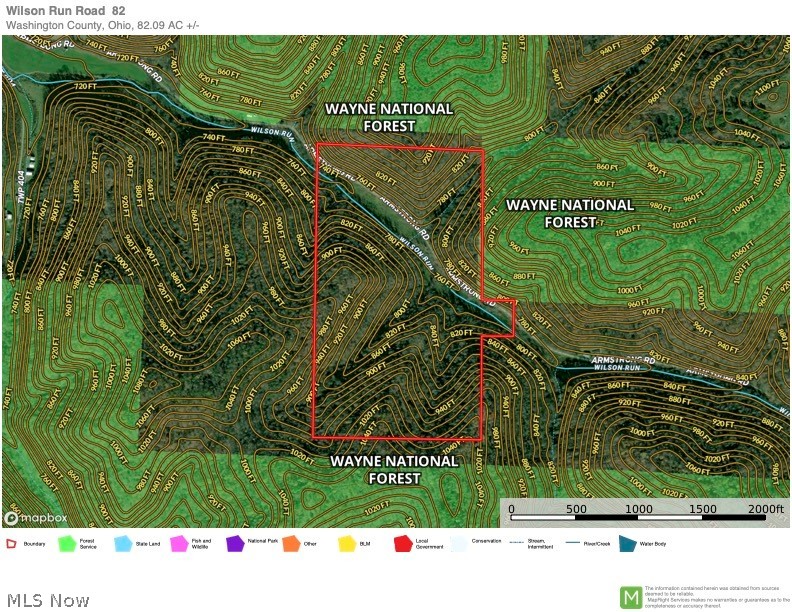Select the purple National Park legend icon
The height and width of the screenshot is (612, 792).
(235, 544)
